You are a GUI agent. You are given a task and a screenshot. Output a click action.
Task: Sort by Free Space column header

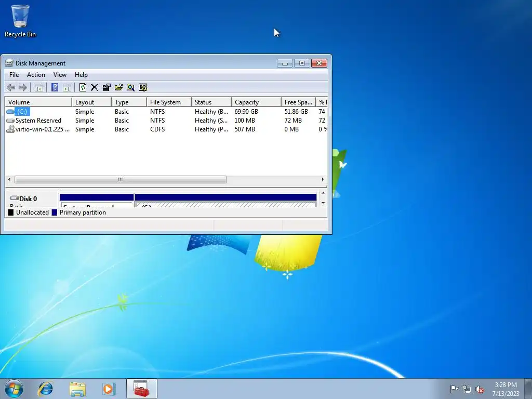click(298, 102)
